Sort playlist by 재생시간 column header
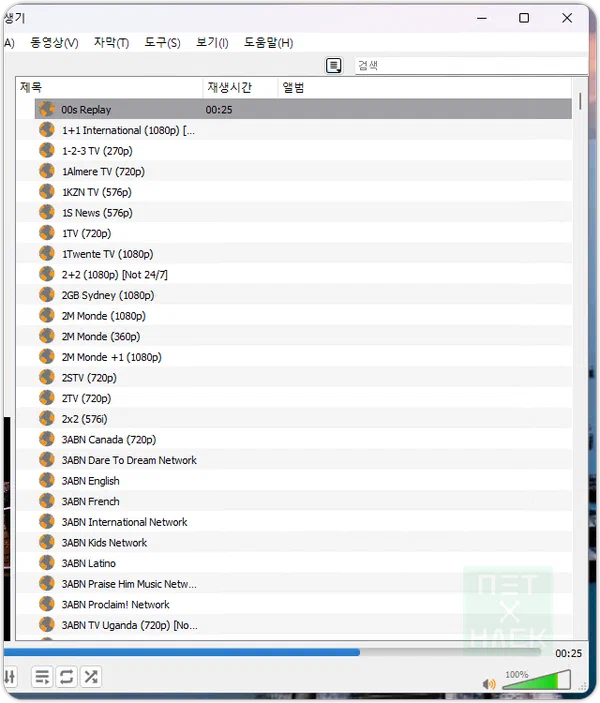 click(x=240, y=87)
